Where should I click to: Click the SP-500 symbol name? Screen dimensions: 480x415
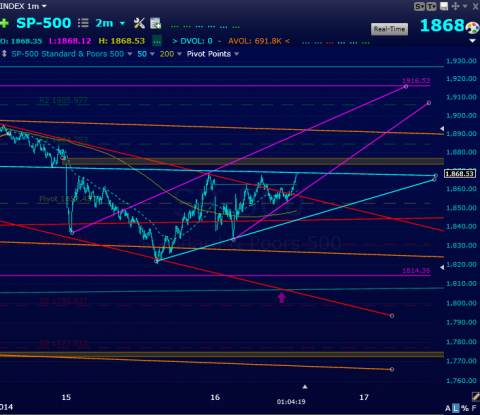pos(44,23)
